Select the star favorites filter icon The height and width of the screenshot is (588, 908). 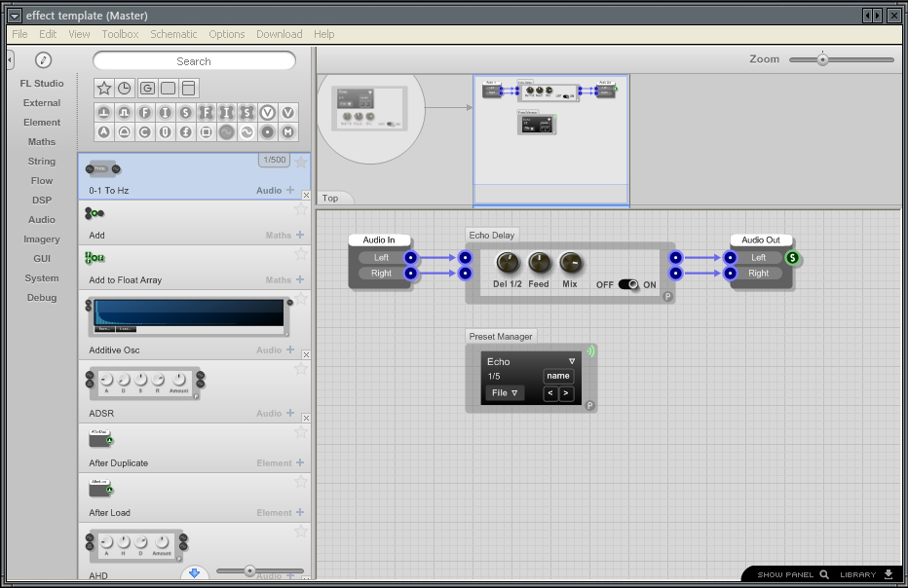tap(104, 88)
